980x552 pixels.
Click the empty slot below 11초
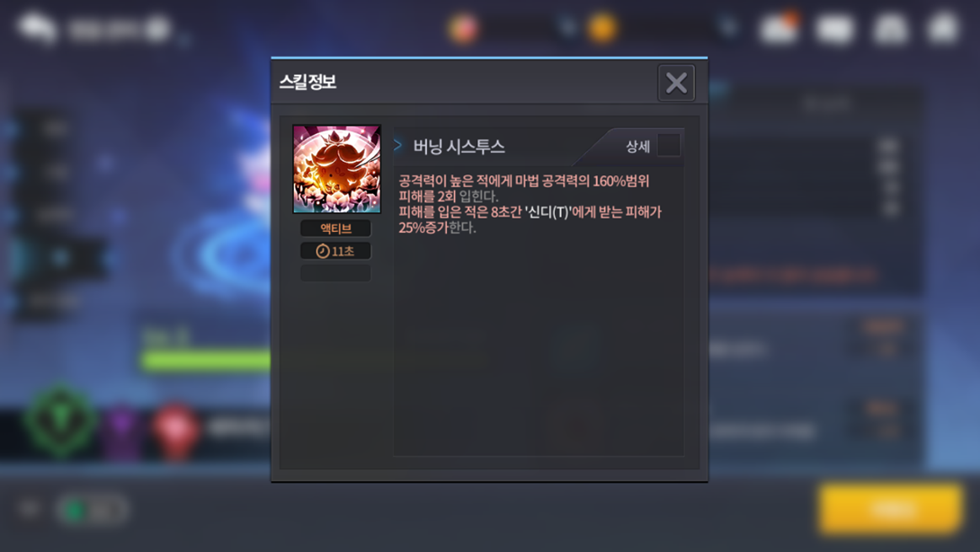[x=335, y=273]
